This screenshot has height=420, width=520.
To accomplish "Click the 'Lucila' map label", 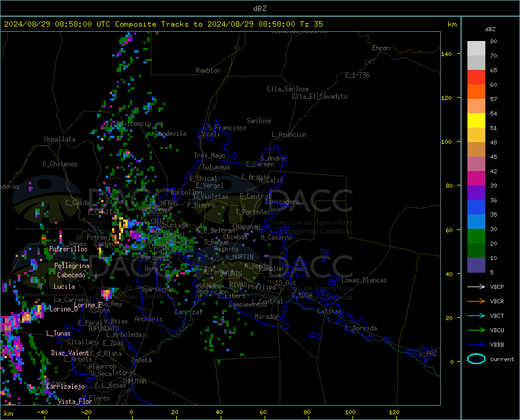I will (x=64, y=287).
